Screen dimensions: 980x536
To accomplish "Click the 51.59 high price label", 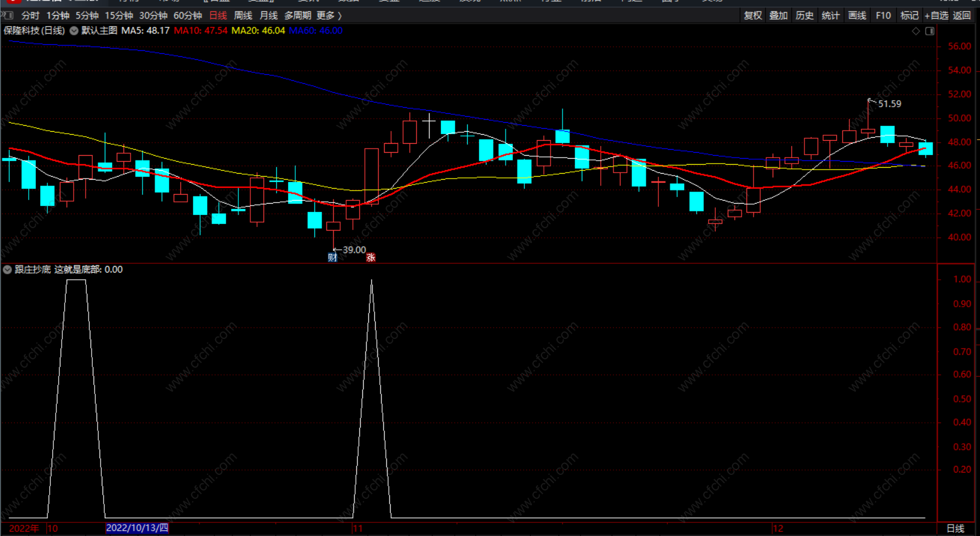I will 890,104.
